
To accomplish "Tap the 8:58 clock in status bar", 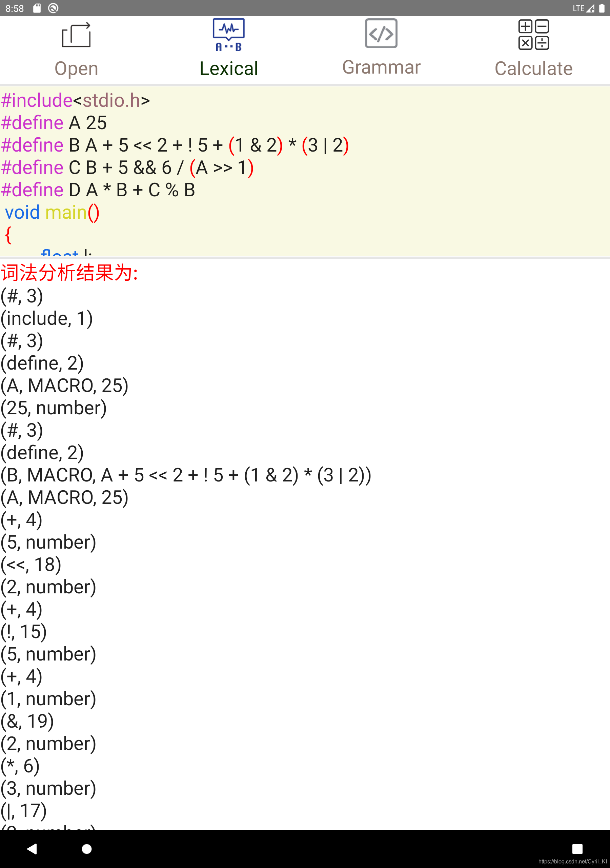I will pyautogui.click(x=15, y=8).
